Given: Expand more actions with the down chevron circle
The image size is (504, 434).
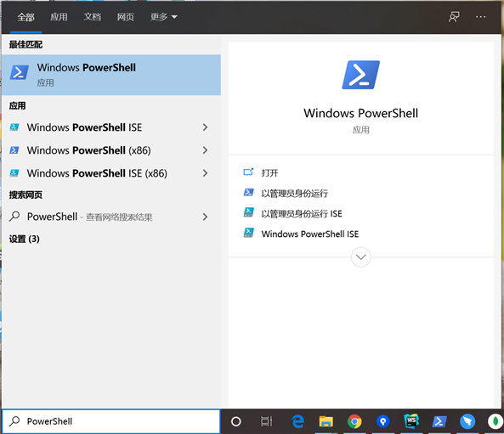Looking at the screenshot, I should point(360,257).
